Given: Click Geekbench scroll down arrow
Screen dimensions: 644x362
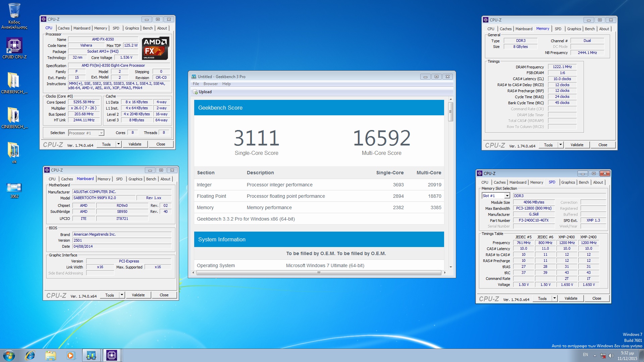Looking at the screenshot, I should [450, 267].
